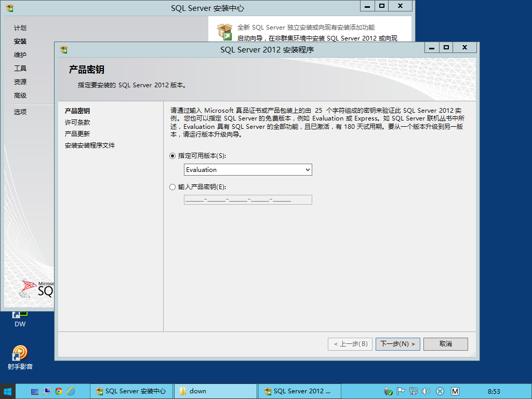Screen dimensions: 532x399
Task: Click the 8:53 taskbar clock
Action: [494, 392]
